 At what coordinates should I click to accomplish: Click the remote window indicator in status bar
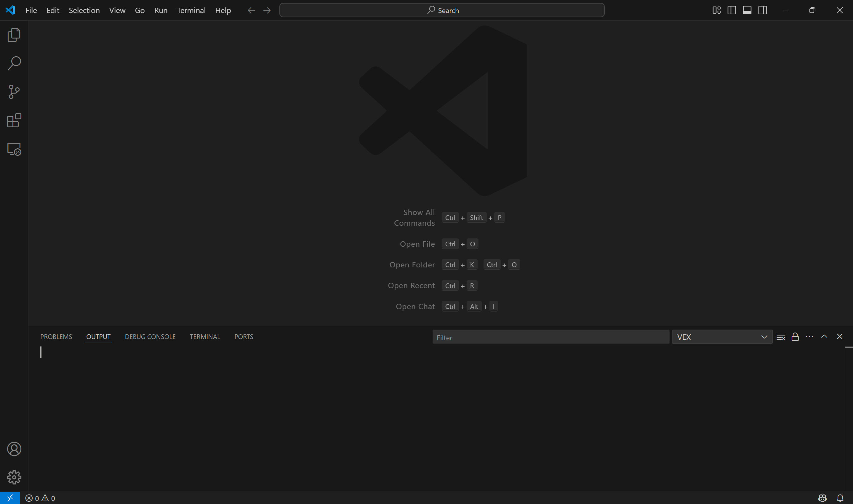10,498
